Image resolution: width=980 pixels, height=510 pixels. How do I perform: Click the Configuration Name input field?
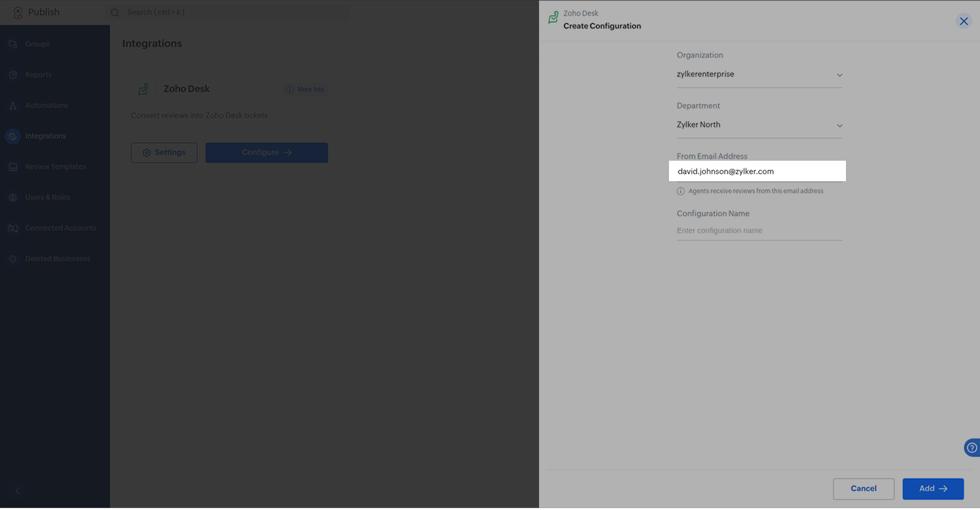[759, 231]
